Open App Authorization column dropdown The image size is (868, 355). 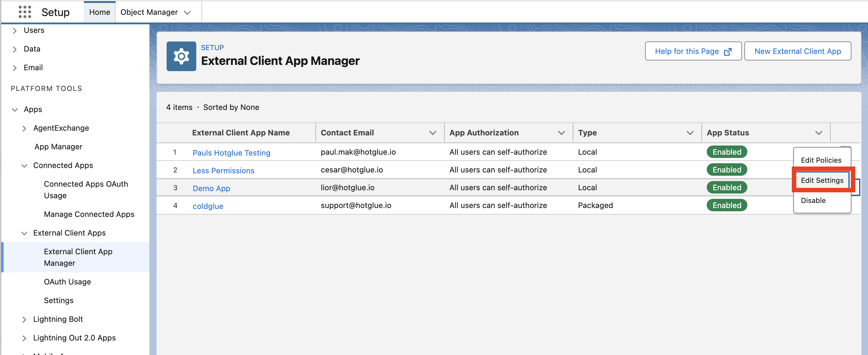tap(561, 133)
